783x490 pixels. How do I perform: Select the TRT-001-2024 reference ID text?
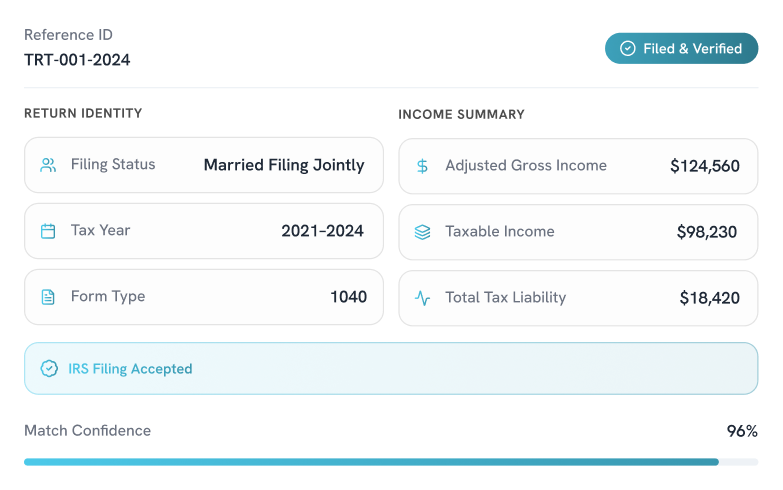click(x=77, y=60)
